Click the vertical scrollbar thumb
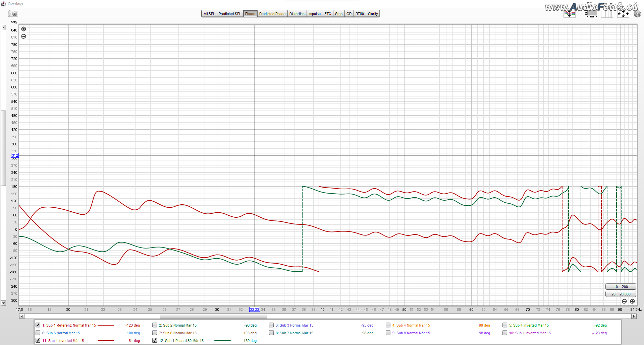This screenshot has width=644, height=345. point(3,148)
